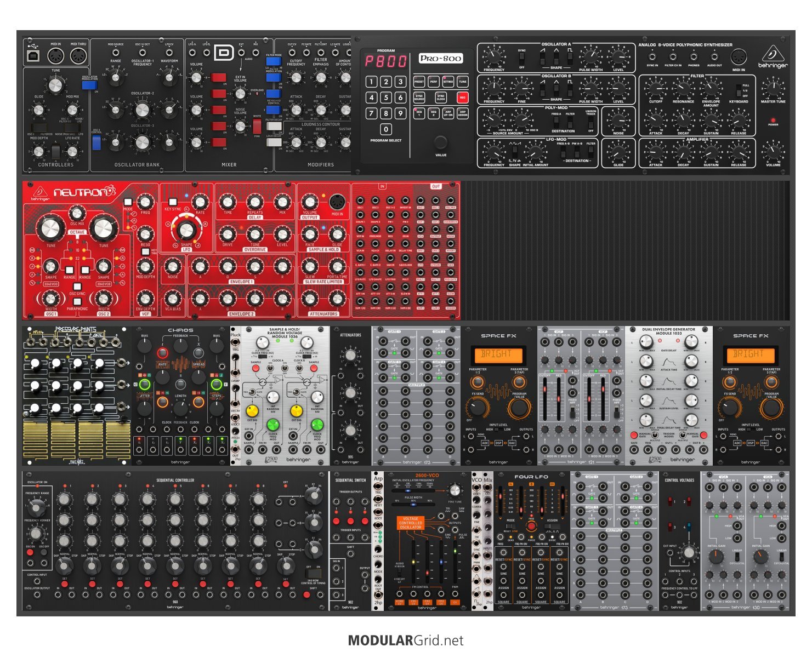This screenshot has width=812, height=652.
Task: Click the filter CUTOFF knob on the Pro-800
Action: click(x=656, y=88)
